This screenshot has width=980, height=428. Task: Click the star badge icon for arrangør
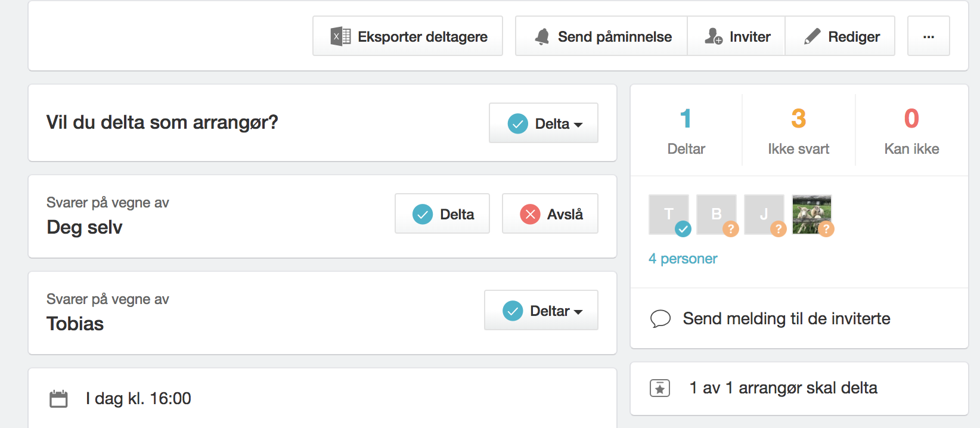click(660, 388)
